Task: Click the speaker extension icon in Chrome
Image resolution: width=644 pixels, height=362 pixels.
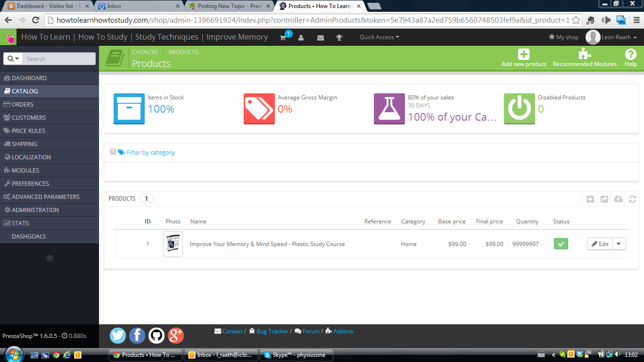Action: pos(606,20)
